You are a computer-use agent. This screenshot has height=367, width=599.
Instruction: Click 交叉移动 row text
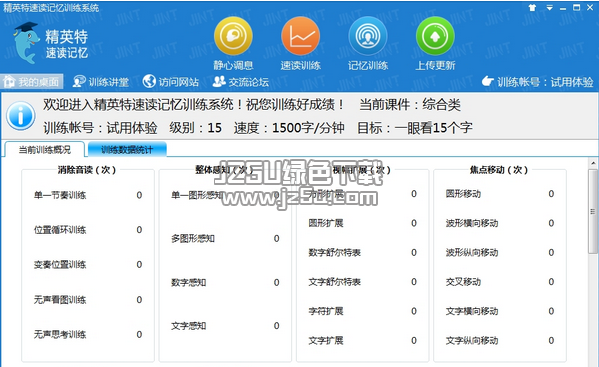click(x=463, y=282)
